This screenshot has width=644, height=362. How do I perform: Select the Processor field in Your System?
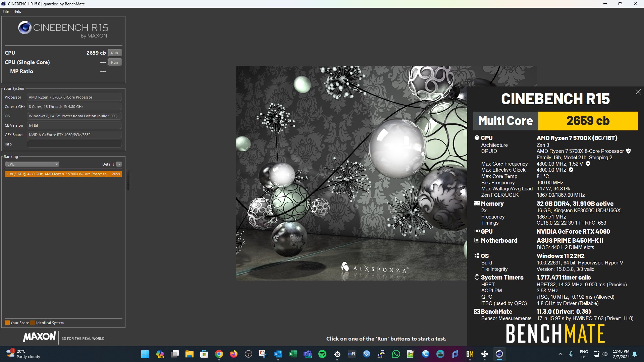point(74,97)
